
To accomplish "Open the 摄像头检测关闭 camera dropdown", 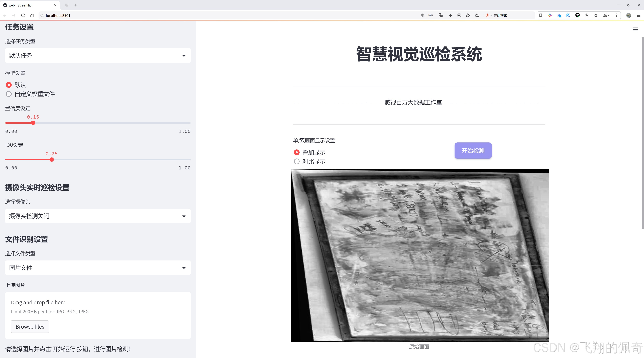I will pos(98,216).
